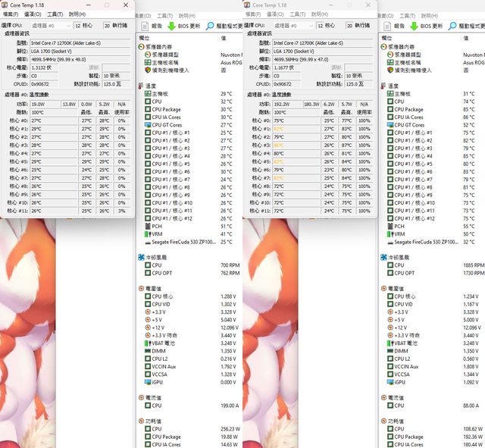Select the VRM temperature item in right sensor list
Screen dimensions: 485x448
(399, 234)
